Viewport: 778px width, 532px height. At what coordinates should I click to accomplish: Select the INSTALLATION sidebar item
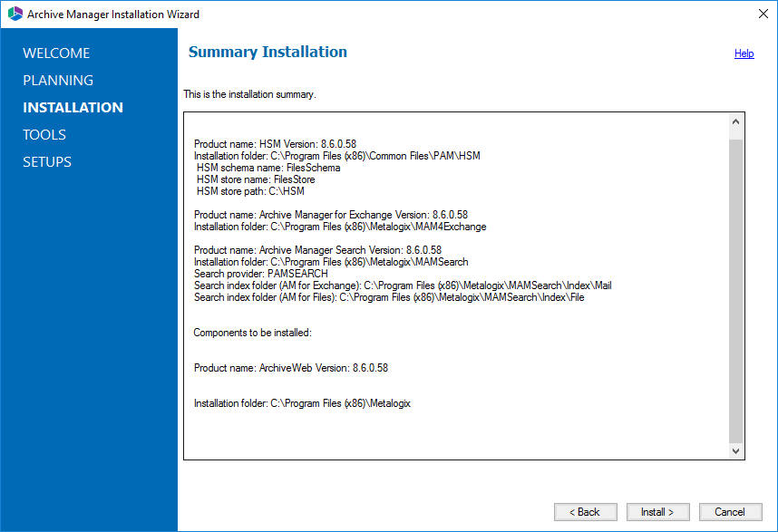73,108
